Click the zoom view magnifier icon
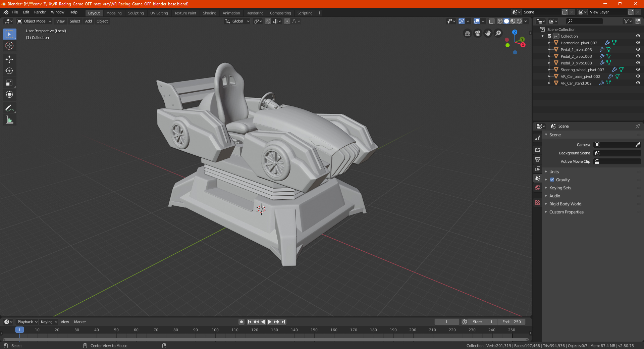 click(x=498, y=33)
